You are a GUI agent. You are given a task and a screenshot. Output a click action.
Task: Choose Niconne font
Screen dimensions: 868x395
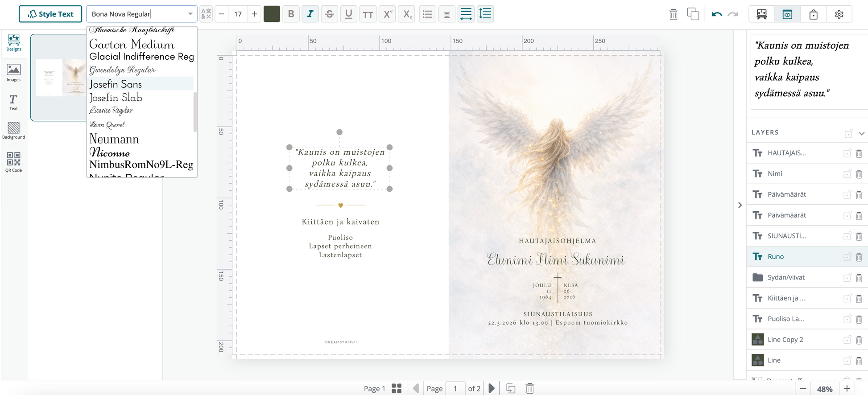pos(141,152)
